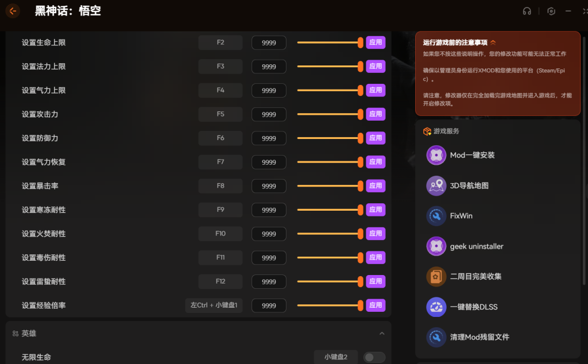Open the FixWin tool icon
This screenshot has width=588, height=364.
click(x=436, y=216)
